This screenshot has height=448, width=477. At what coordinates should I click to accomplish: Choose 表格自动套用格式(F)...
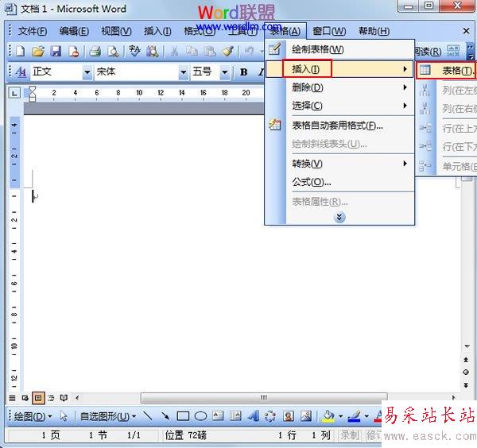(x=339, y=126)
